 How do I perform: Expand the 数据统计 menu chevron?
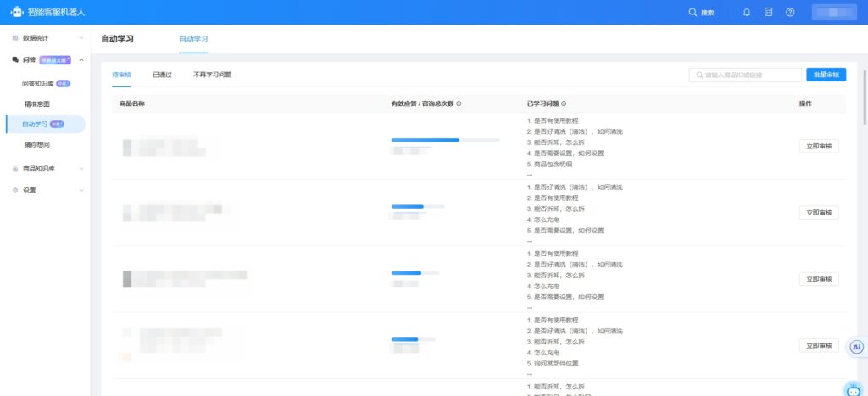click(x=81, y=38)
